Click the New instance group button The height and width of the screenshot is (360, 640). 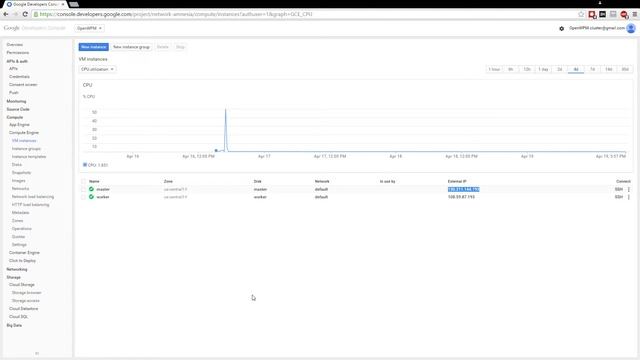131,47
